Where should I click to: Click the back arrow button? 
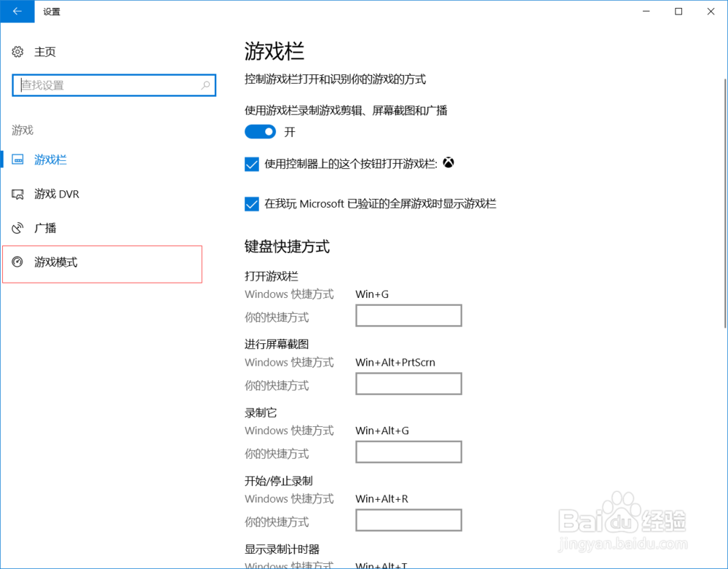coord(17,12)
